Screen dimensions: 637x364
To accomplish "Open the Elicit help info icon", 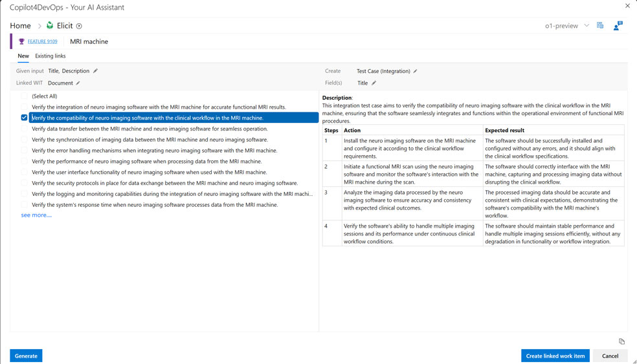I will [79, 26].
